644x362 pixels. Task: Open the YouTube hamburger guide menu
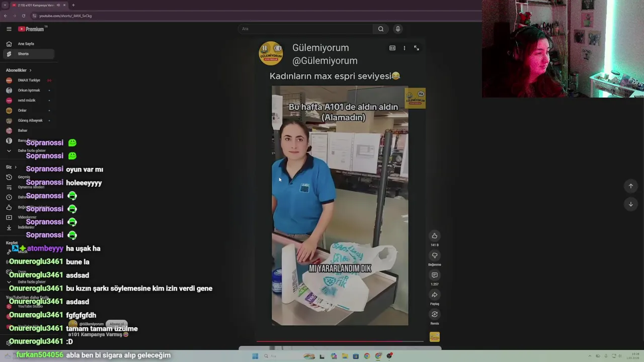tap(9, 29)
